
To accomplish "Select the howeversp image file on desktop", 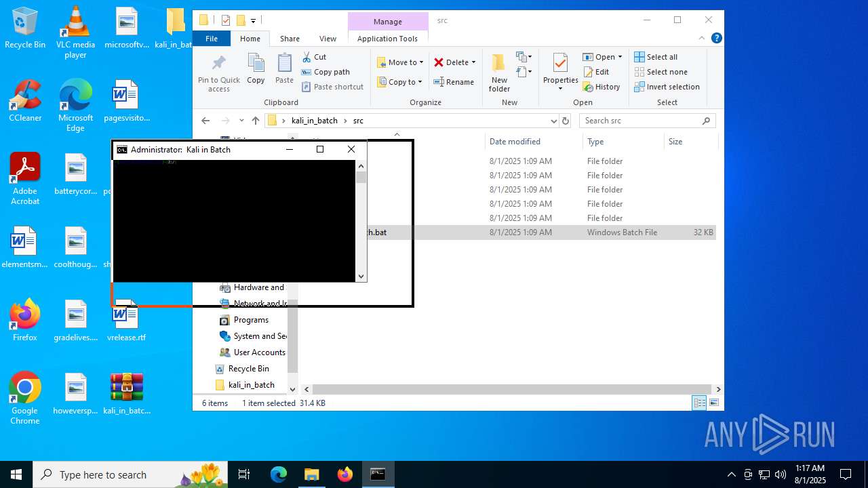I will pyautogui.click(x=76, y=393).
